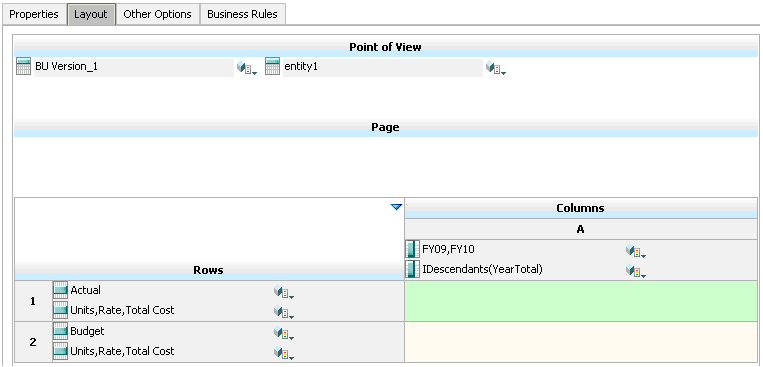Open member selector for row 2 Units,Rate,Total Cost
This screenshot has height=367, width=763.
[284, 353]
